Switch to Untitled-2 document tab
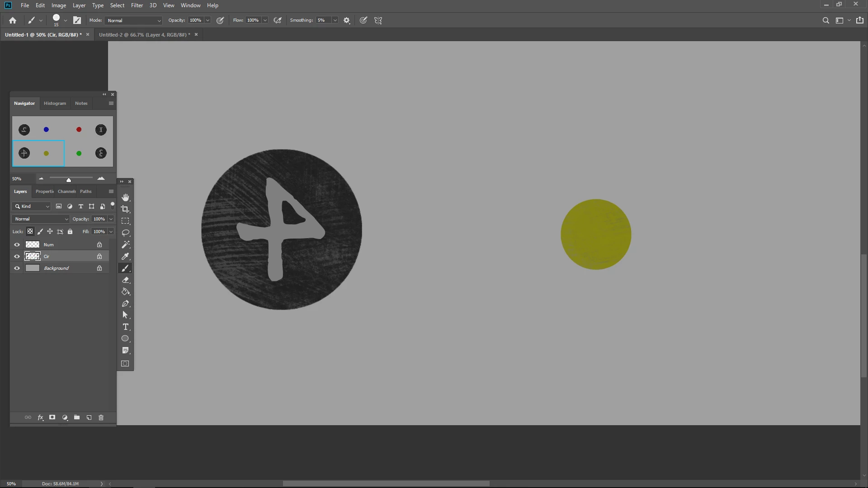The width and height of the screenshot is (868, 488). (x=144, y=35)
